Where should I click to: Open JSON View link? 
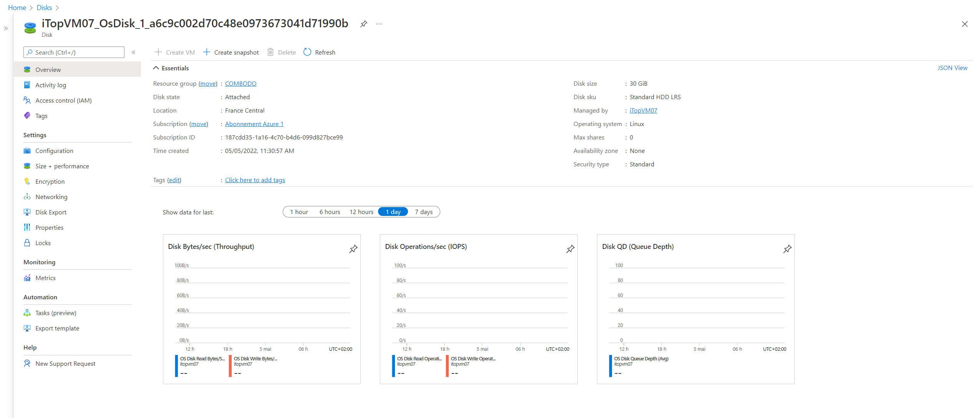point(952,68)
